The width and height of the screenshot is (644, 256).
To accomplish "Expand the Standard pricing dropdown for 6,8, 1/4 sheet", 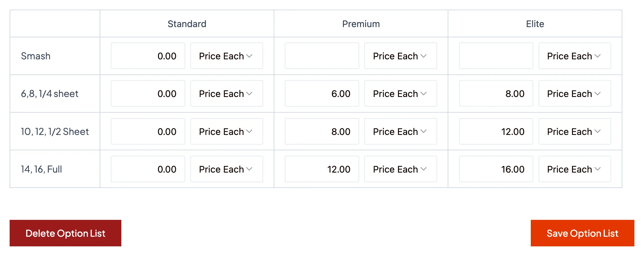I will pos(226,93).
